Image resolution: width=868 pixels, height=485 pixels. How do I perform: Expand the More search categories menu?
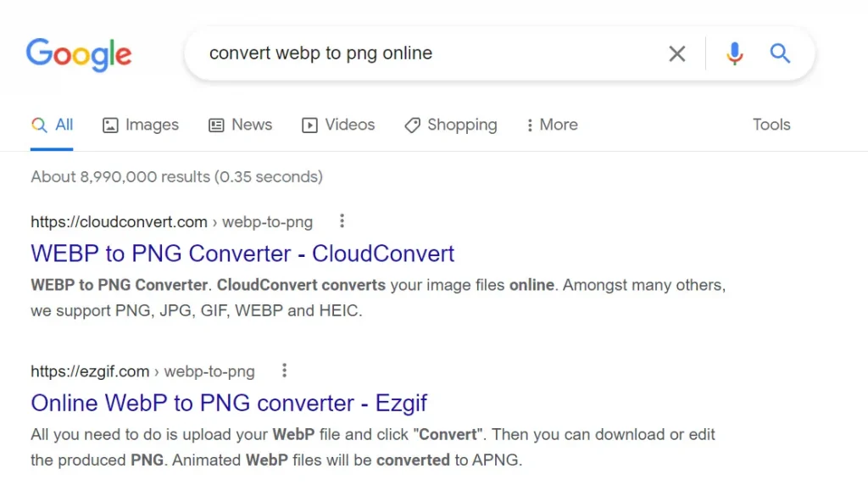552,125
